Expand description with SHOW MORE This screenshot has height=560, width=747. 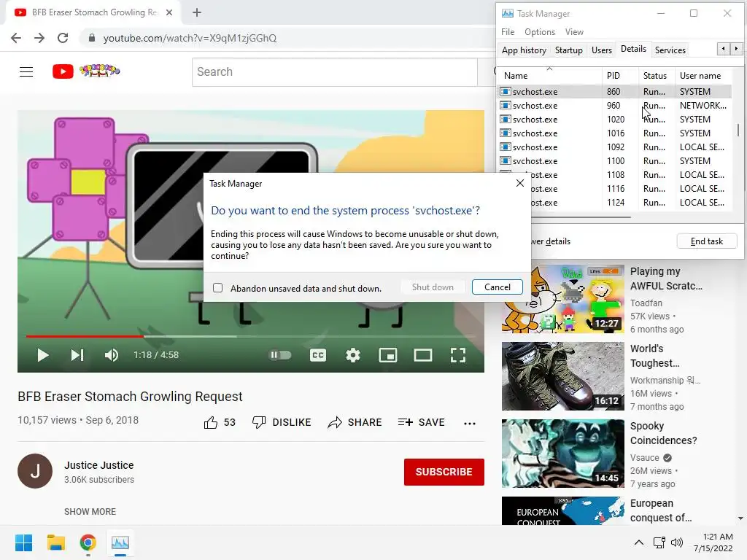[90, 511]
